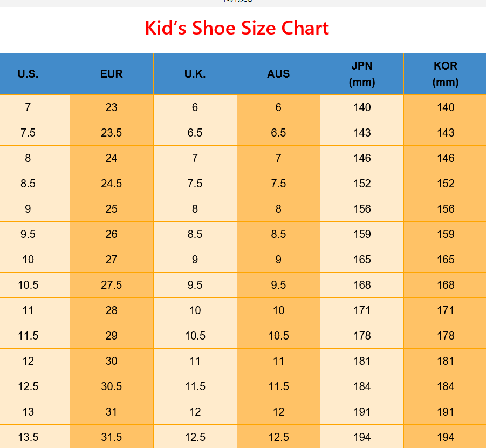The height and width of the screenshot is (448, 486).
Task: Select the KOR 178 mm cell
Action: click(x=446, y=336)
